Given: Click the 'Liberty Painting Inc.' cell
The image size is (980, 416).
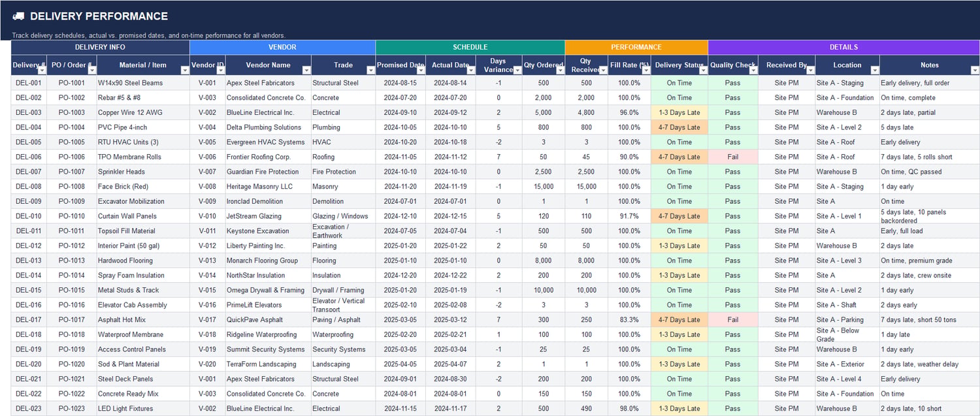Looking at the screenshot, I should pos(268,246).
